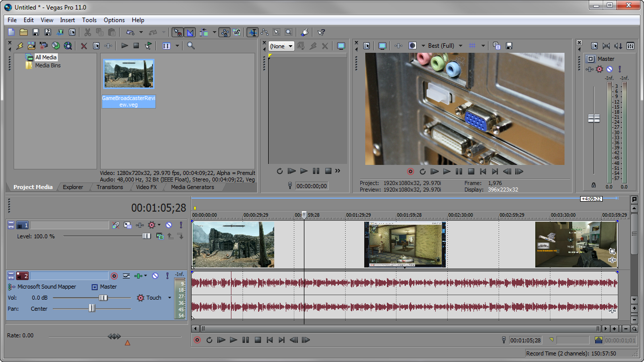This screenshot has height=362, width=644.
Task: Switch to the Transitions tab
Action: point(110,187)
